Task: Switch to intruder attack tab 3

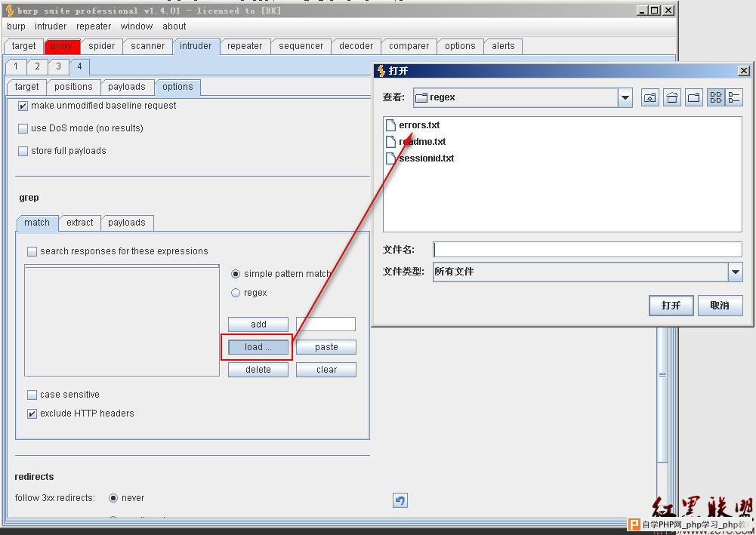Action: [58, 66]
